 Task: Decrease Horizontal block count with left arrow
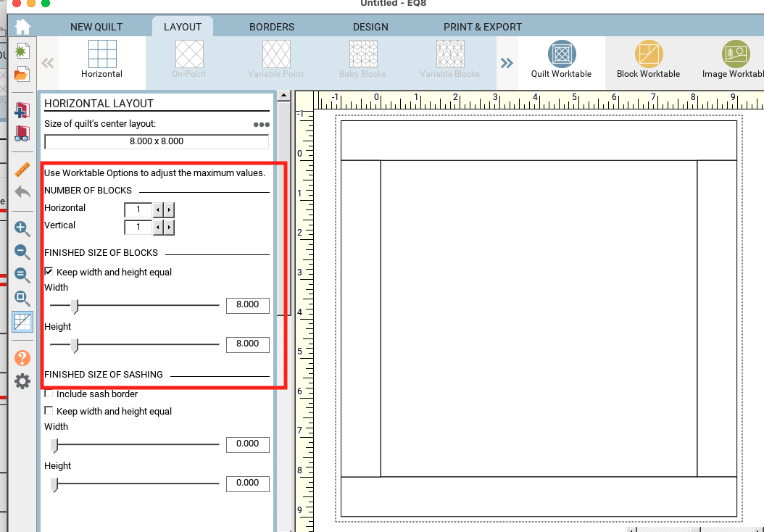158,210
